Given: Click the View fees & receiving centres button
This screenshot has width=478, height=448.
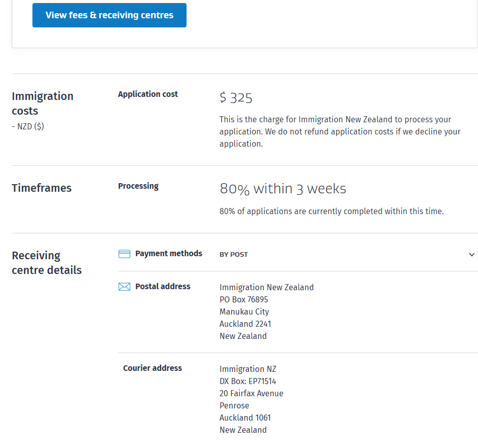Looking at the screenshot, I should pos(109,15).
